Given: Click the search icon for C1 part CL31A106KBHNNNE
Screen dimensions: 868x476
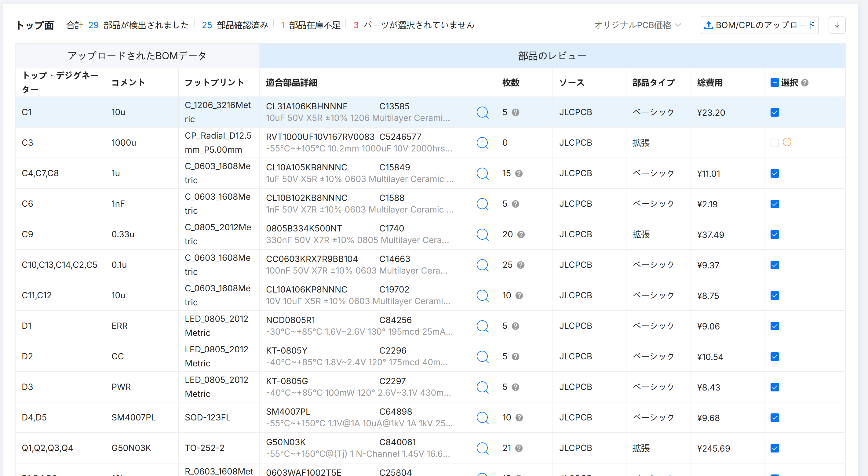Looking at the screenshot, I should click(x=482, y=112).
